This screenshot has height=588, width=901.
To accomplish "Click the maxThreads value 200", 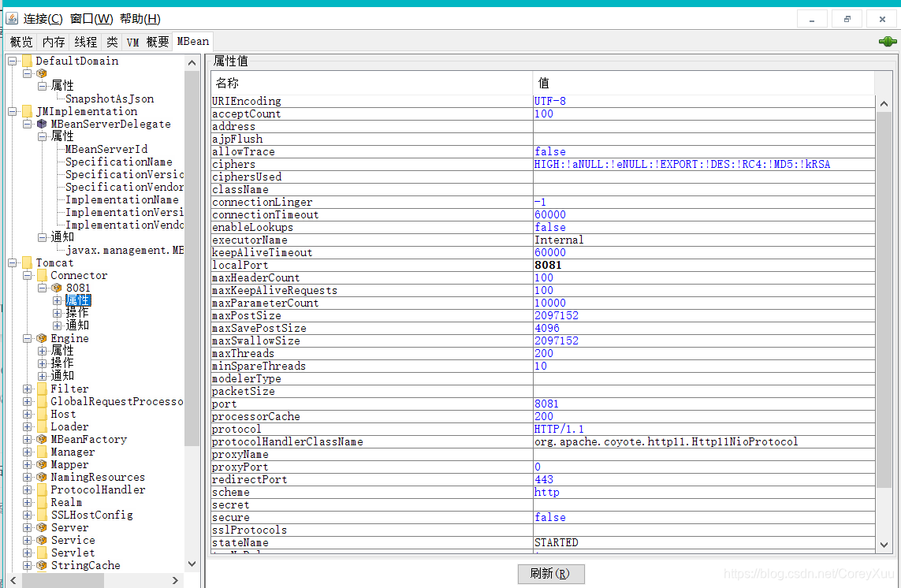I will pyautogui.click(x=544, y=353).
